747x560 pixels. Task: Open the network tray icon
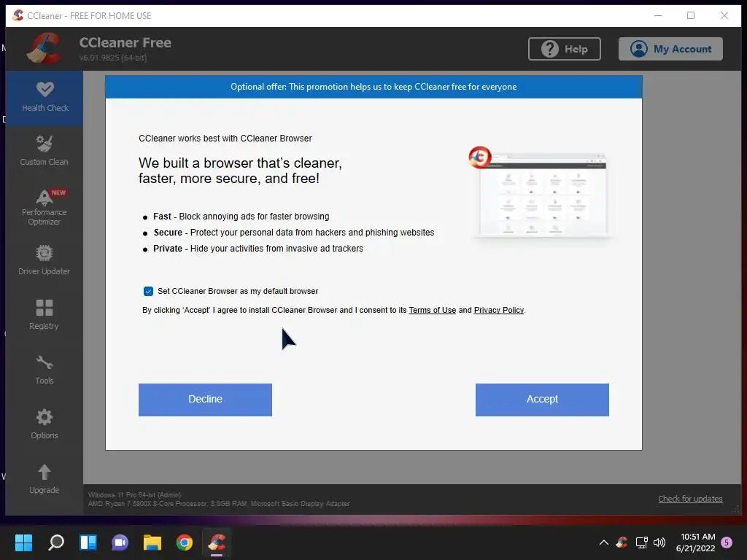(641, 542)
